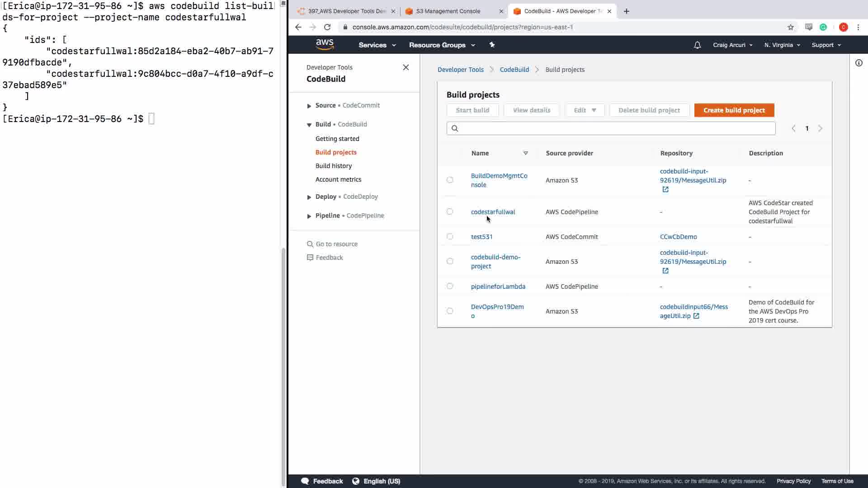This screenshot has width=868, height=488.
Task: Switch to the S3 Management Console tab
Action: 448,11
